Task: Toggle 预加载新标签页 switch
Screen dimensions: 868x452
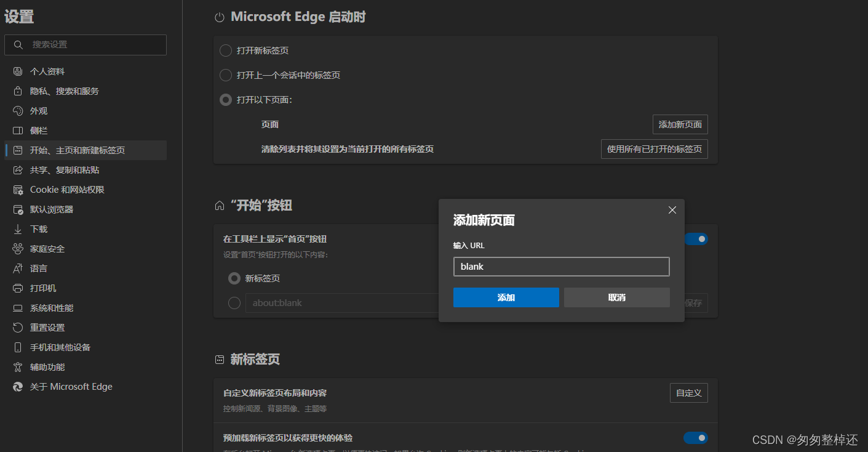Action: click(x=696, y=438)
